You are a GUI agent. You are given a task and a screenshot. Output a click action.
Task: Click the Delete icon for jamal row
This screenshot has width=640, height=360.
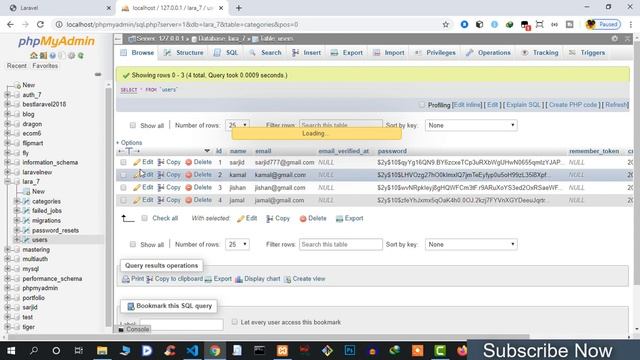(189, 200)
